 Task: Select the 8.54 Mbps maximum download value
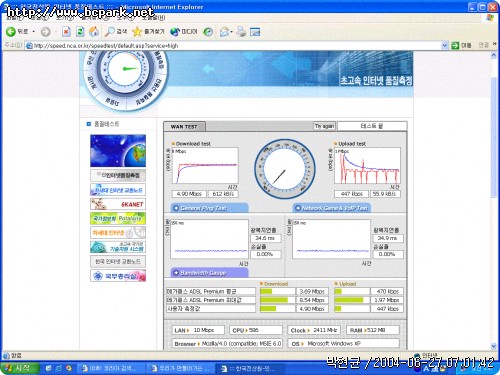coord(312,300)
